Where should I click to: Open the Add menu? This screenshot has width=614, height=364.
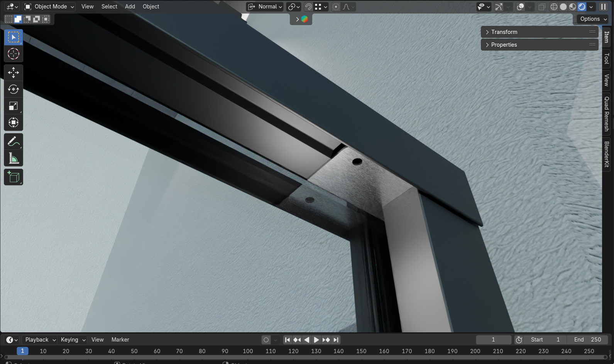[x=130, y=7]
